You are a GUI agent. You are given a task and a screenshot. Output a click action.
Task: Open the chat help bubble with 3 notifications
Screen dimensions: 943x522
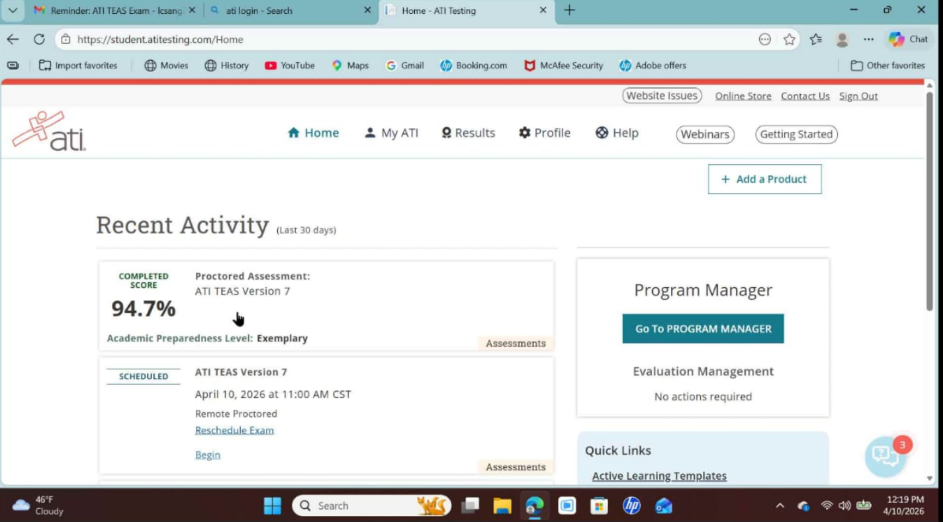point(886,456)
